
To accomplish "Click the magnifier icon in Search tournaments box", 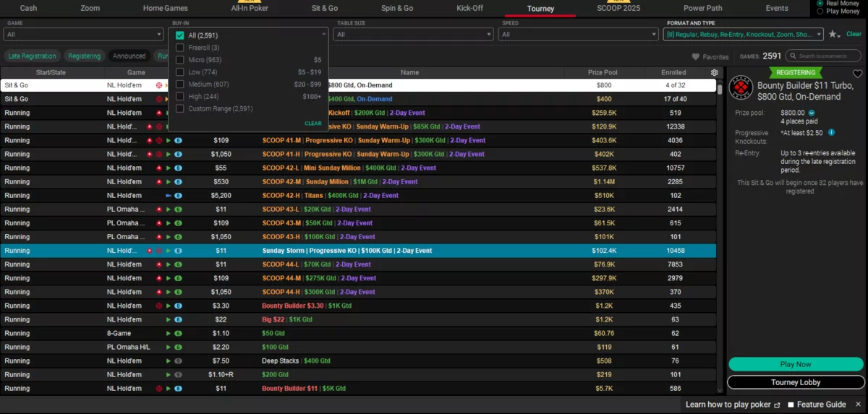I will (x=793, y=56).
